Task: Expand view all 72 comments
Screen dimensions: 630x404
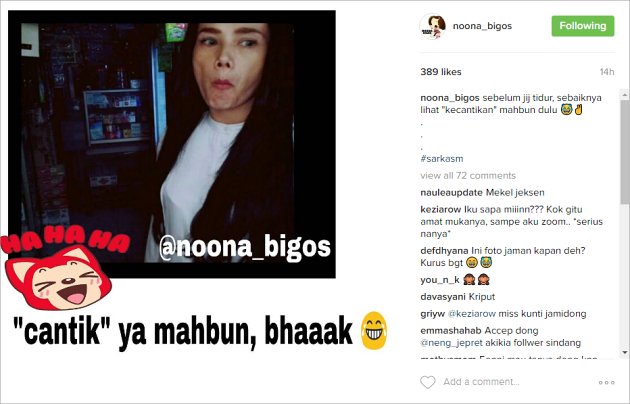Action: [468, 176]
